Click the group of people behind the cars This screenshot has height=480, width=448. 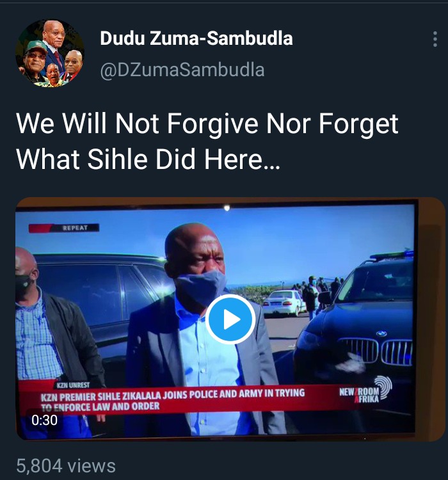(x=319, y=291)
